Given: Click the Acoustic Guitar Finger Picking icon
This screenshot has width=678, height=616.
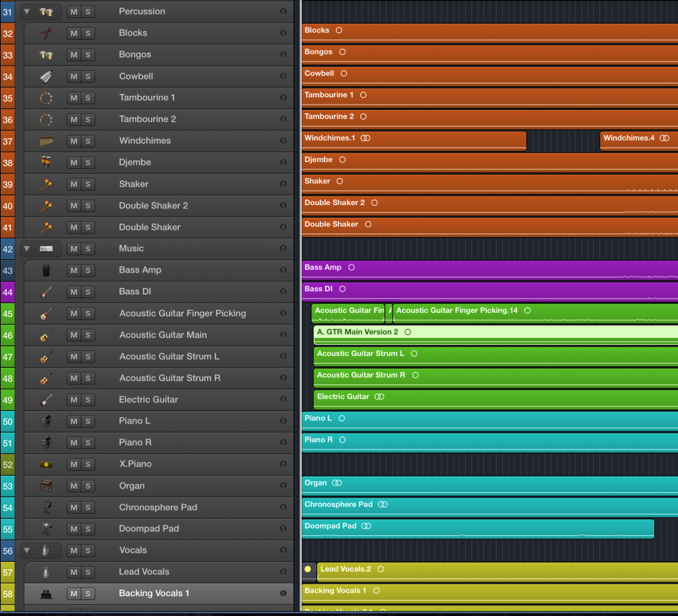Looking at the screenshot, I should coord(46,314).
